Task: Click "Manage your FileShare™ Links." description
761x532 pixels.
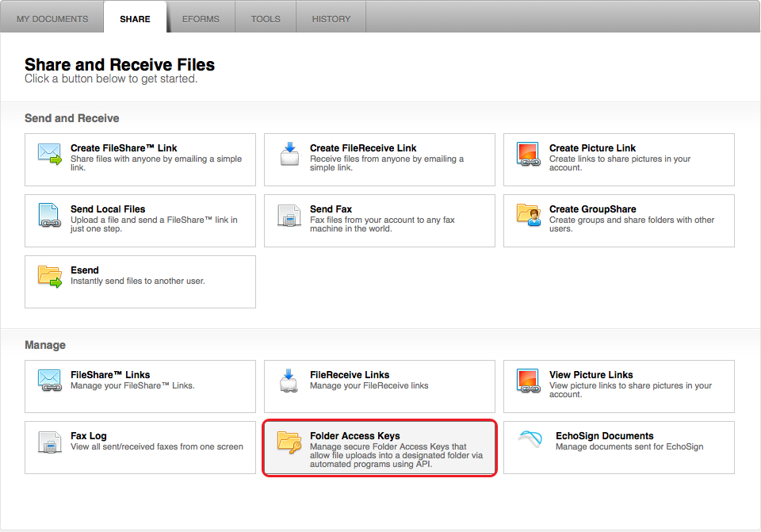Action: [132, 385]
